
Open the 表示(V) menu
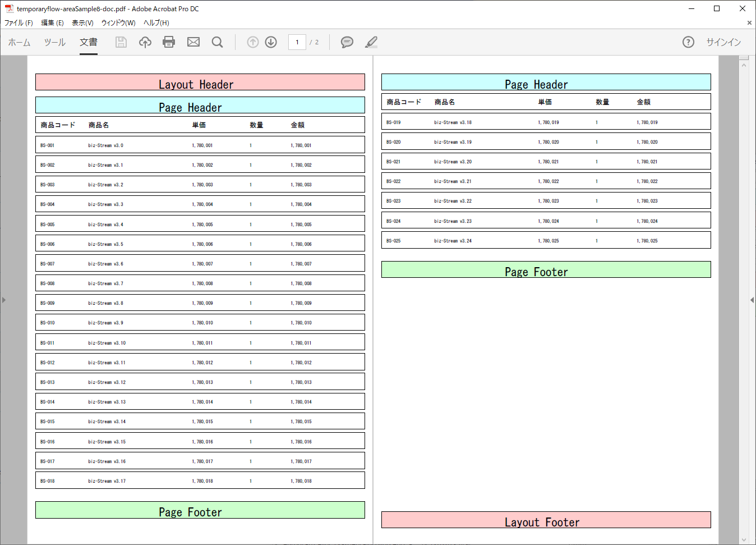tap(82, 23)
